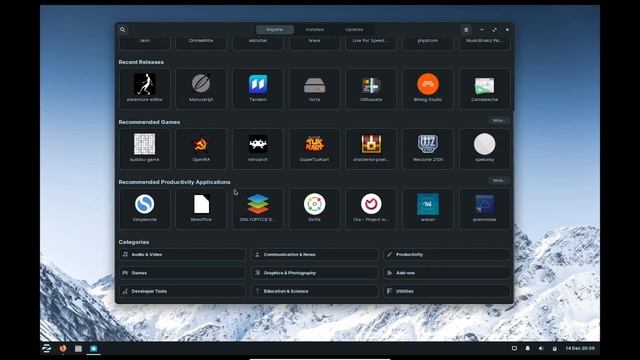Open the clock showing 14 Dec on the taskbar
The image size is (640, 360).
(x=580, y=348)
